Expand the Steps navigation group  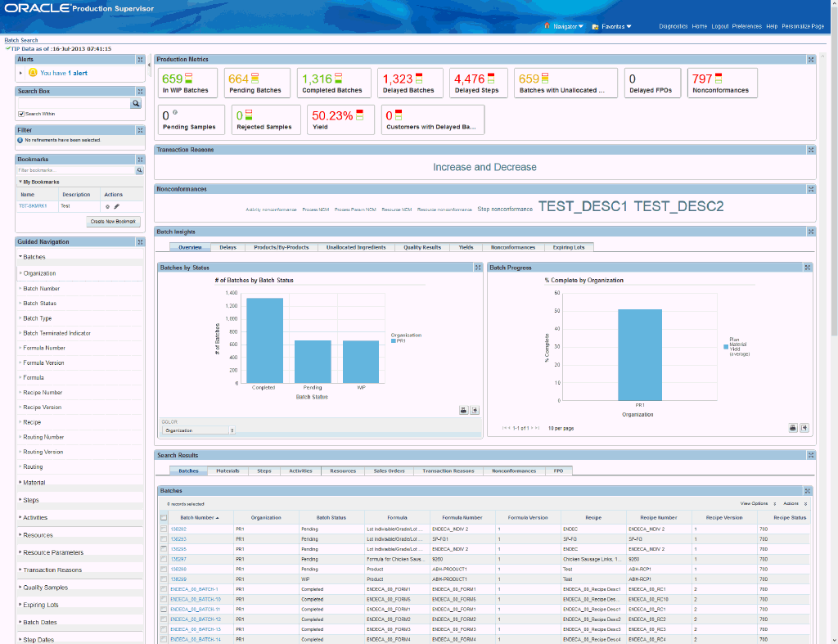[x=20, y=500]
